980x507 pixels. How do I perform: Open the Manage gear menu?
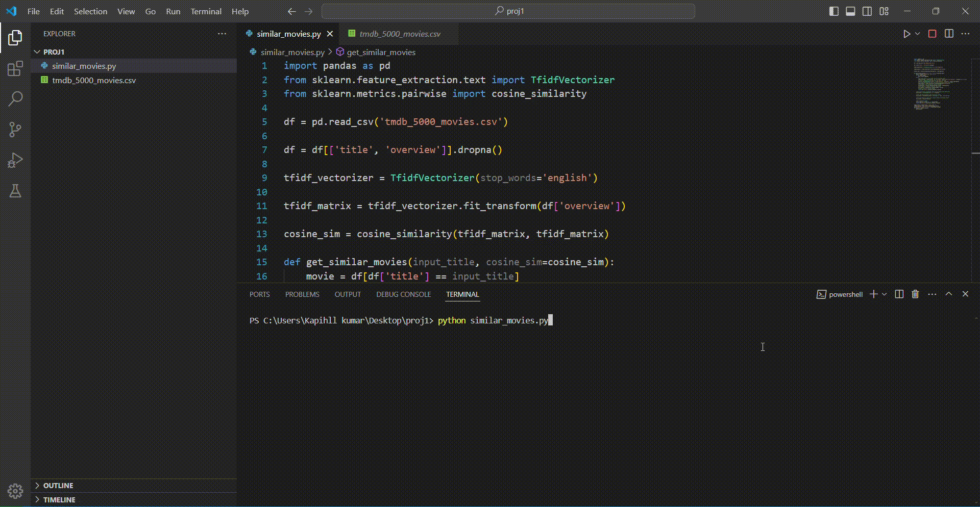point(15,491)
